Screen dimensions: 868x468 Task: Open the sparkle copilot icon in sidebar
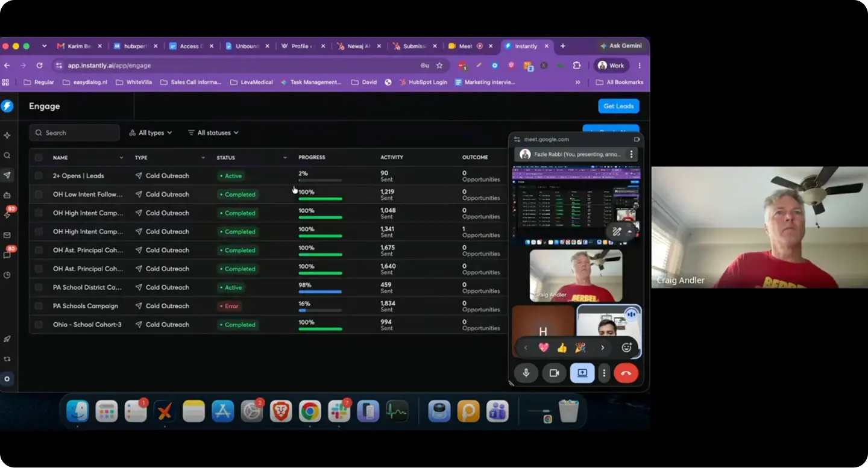coord(7,136)
